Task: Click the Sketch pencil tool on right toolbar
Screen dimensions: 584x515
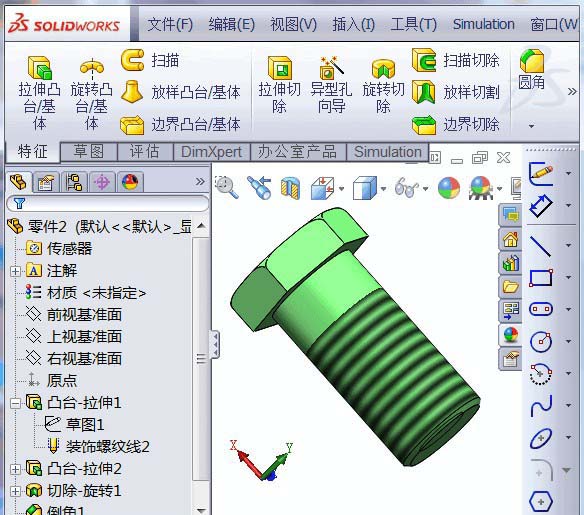Action: click(541, 174)
